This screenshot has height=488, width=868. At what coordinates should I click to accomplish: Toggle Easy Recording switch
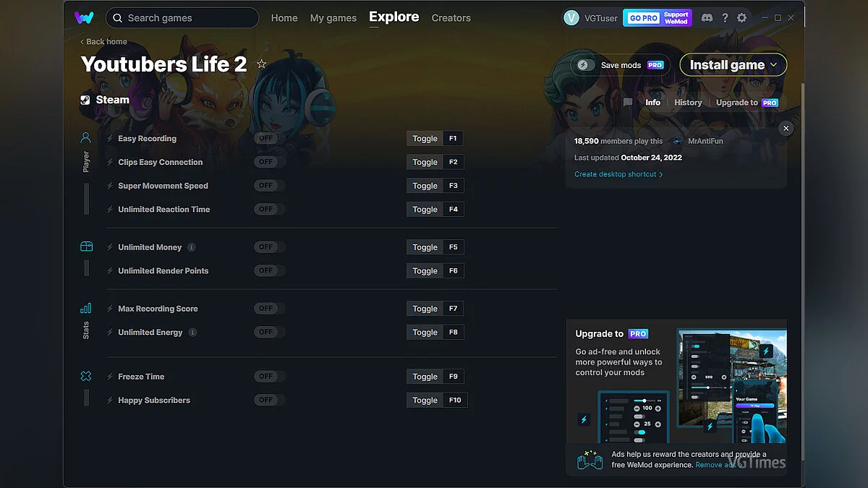pyautogui.click(x=269, y=139)
